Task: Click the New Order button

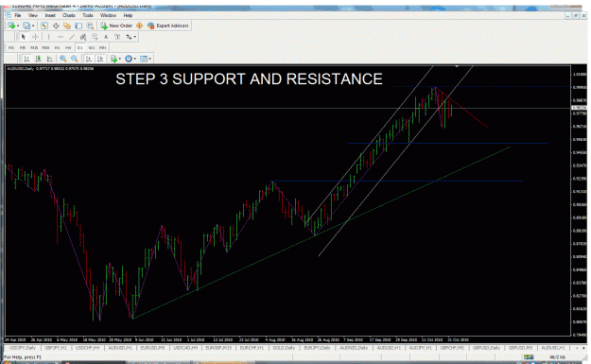Action: click(x=116, y=26)
